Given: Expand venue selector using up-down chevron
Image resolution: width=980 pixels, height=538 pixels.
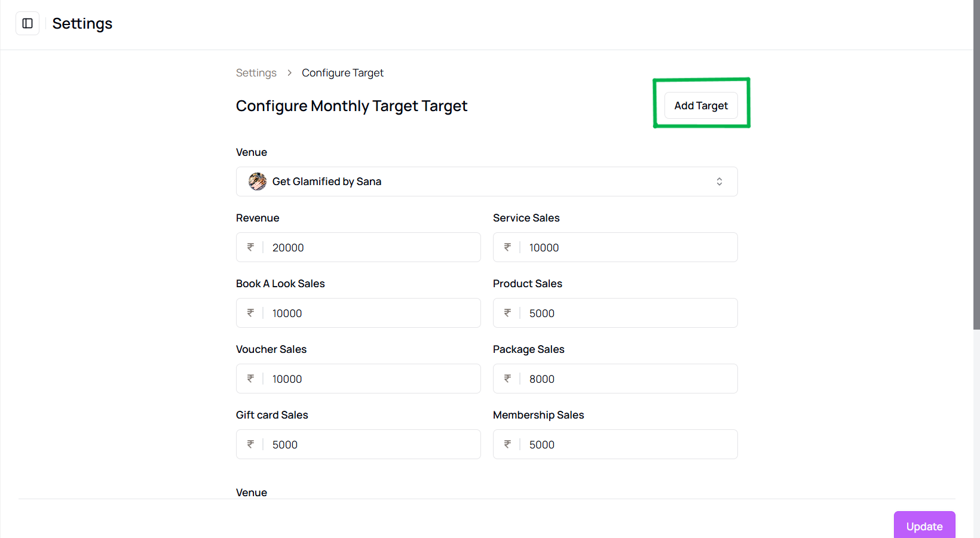Looking at the screenshot, I should (719, 182).
